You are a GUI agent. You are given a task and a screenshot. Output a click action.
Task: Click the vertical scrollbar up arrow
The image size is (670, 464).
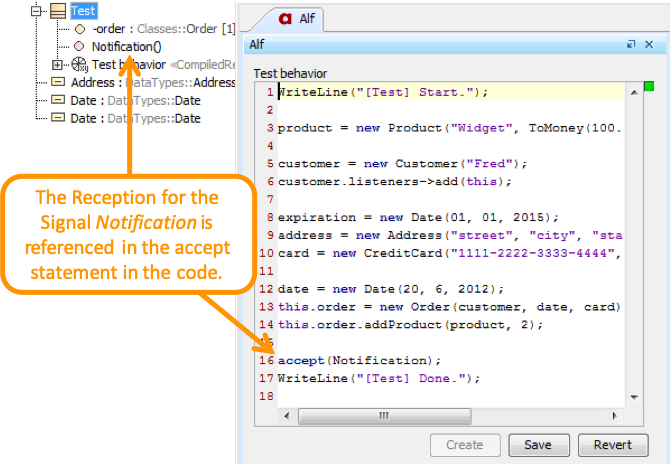pyautogui.click(x=635, y=92)
